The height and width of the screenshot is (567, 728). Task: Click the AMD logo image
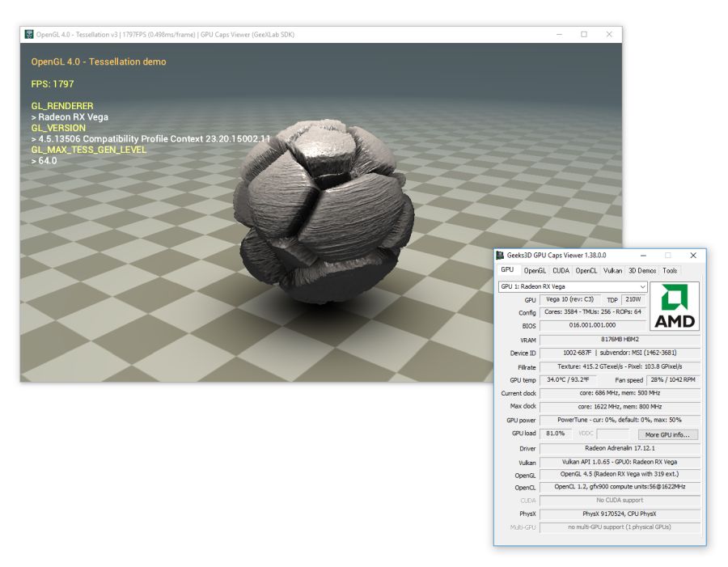tap(674, 306)
